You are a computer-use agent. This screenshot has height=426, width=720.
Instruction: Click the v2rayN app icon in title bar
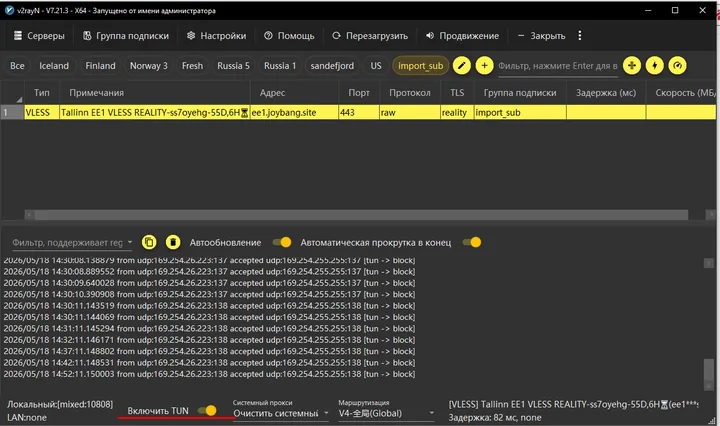coord(9,10)
